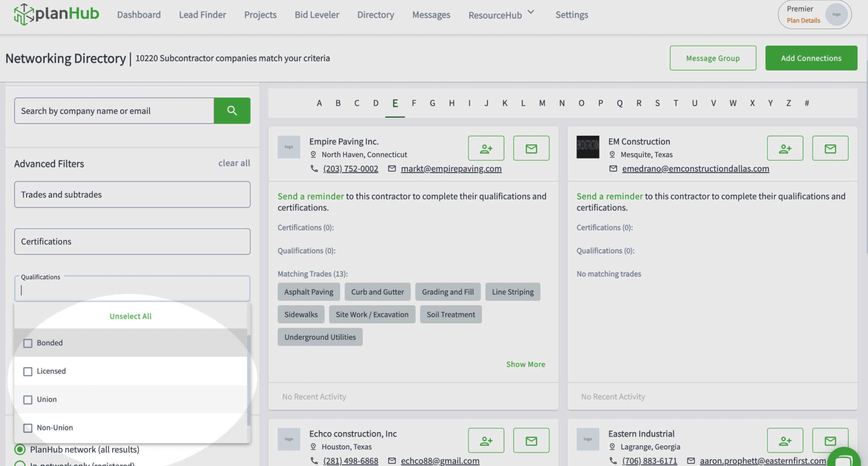
Task: Select PlanHub network all results radio
Action: click(x=20, y=449)
